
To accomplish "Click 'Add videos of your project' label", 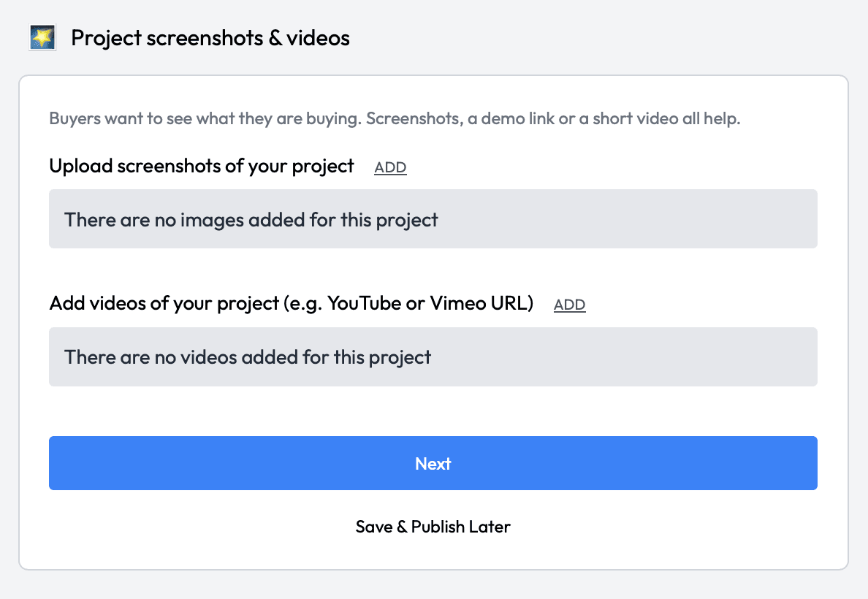I will (292, 303).
